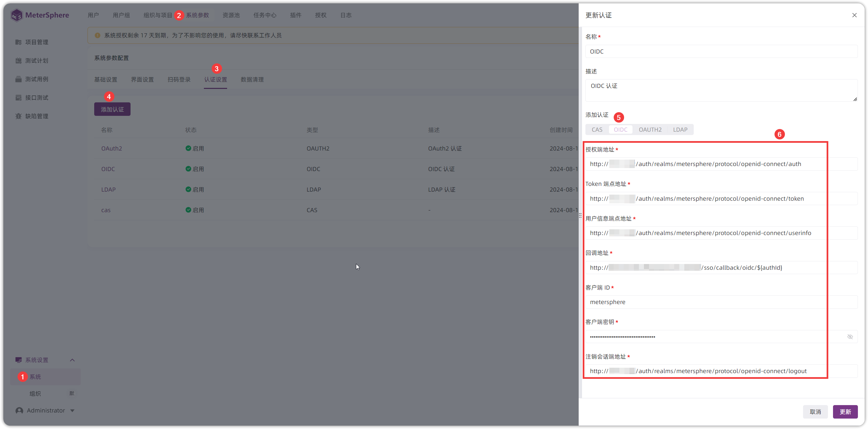Close the 更新认证 drawer
Viewport: 868px width, 429px height.
854,15
